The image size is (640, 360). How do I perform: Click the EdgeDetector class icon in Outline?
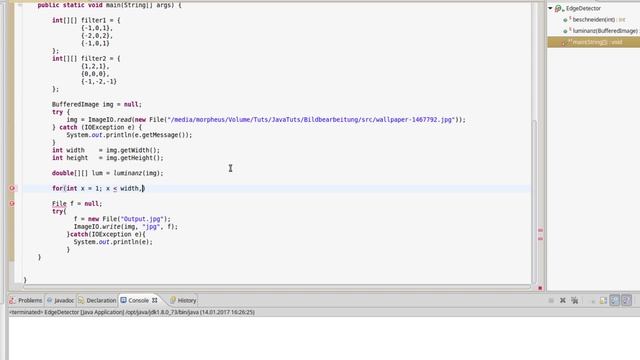[558, 8]
